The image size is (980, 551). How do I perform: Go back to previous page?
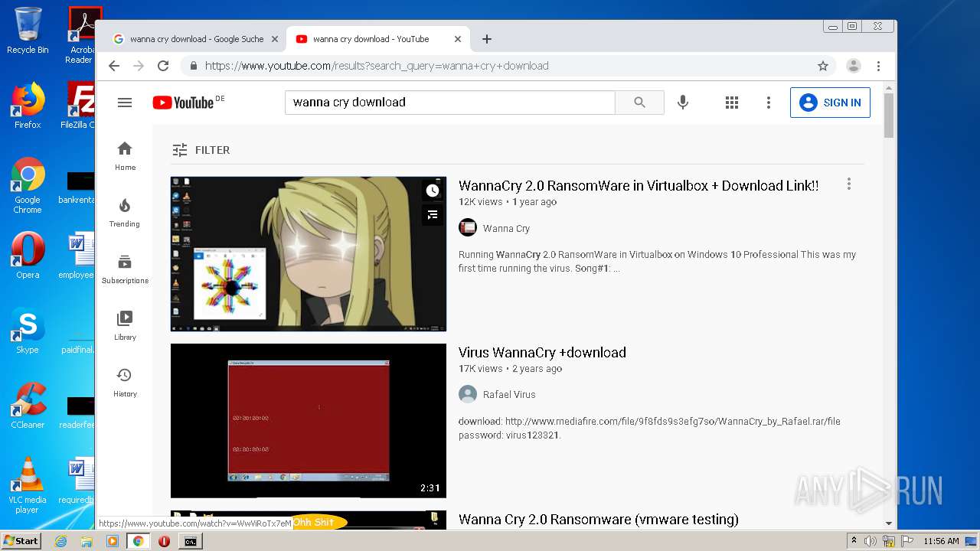click(114, 66)
